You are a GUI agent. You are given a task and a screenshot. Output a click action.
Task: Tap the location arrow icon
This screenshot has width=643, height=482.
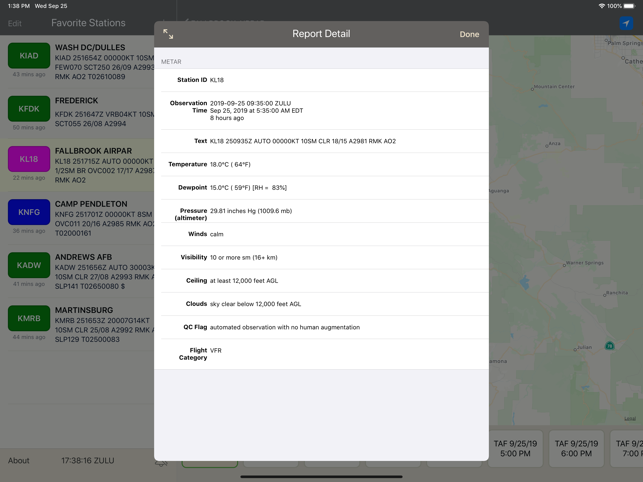[x=626, y=23]
